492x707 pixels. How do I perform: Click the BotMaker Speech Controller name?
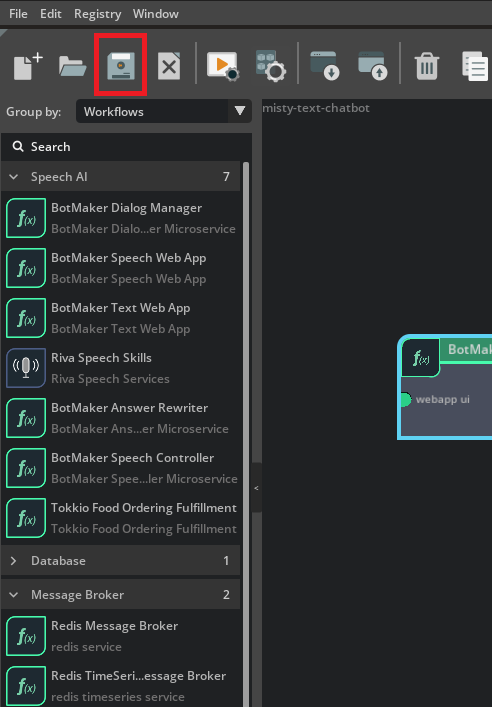(x=133, y=458)
